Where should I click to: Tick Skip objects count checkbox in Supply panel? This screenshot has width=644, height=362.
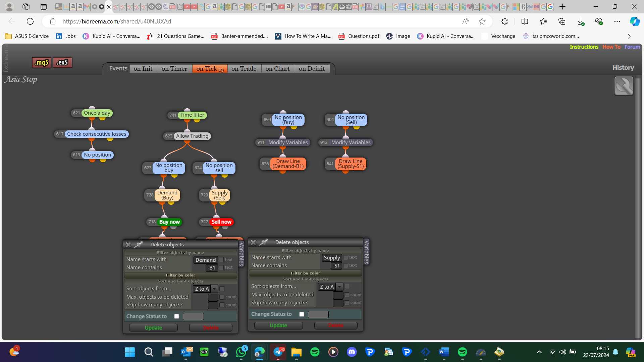click(347, 303)
